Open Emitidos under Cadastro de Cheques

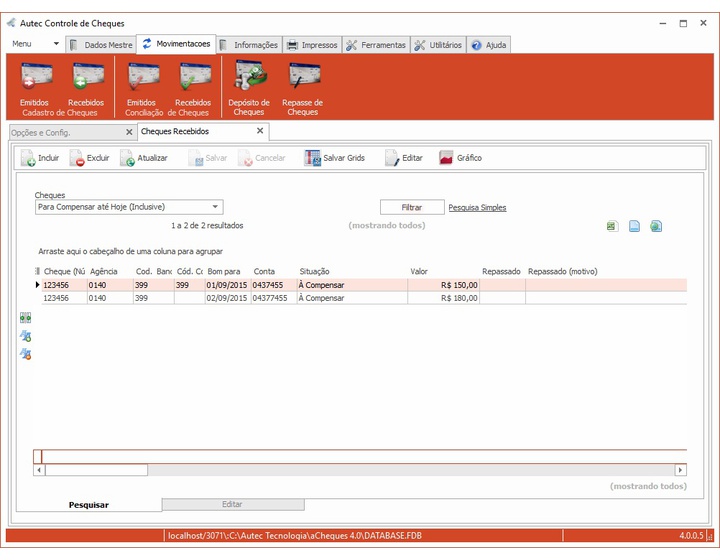click(x=36, y=83)
